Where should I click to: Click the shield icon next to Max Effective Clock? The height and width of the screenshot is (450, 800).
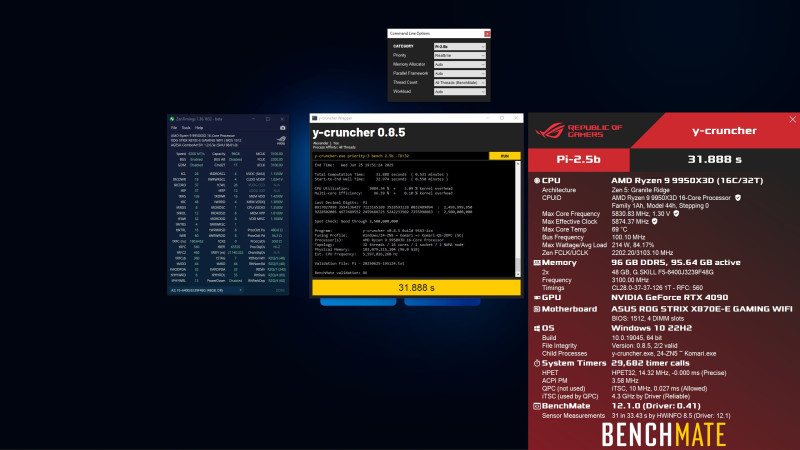coord(655,221)
